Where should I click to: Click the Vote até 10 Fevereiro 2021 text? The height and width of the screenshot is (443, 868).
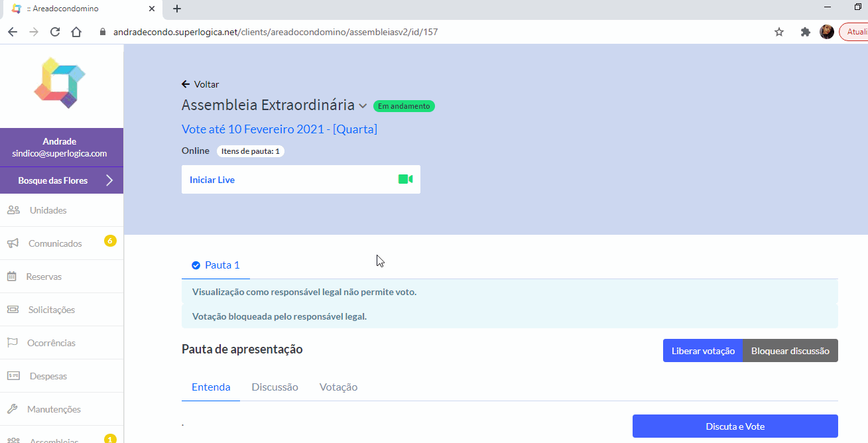(279, 129)
